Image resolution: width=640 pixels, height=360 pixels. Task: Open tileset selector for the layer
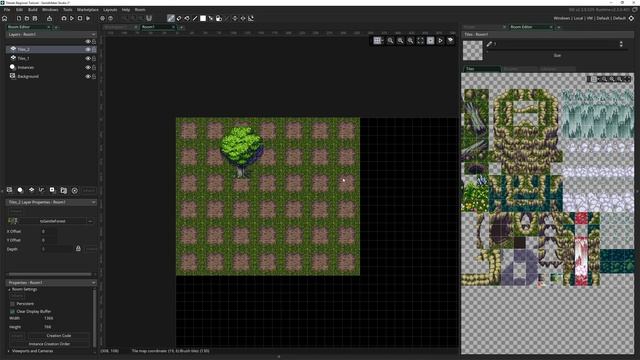52,221
